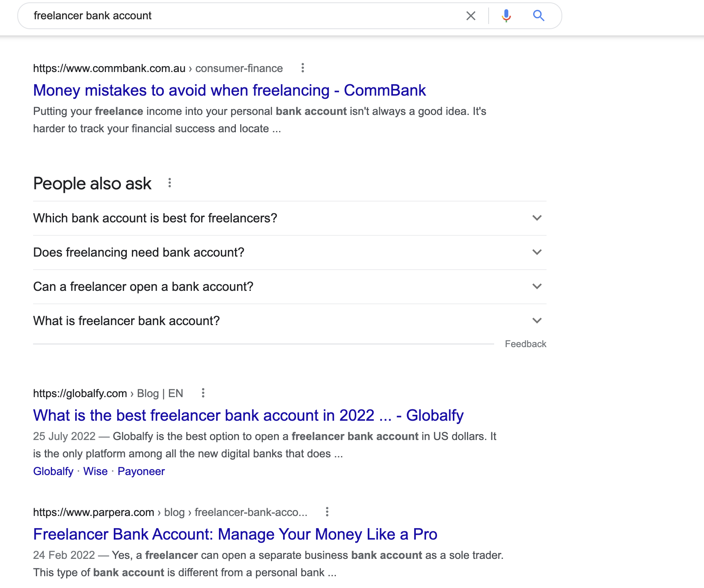Clear the search query with X icon
Image resolution: width=704 pixels, height=588 pixels.
471,16
